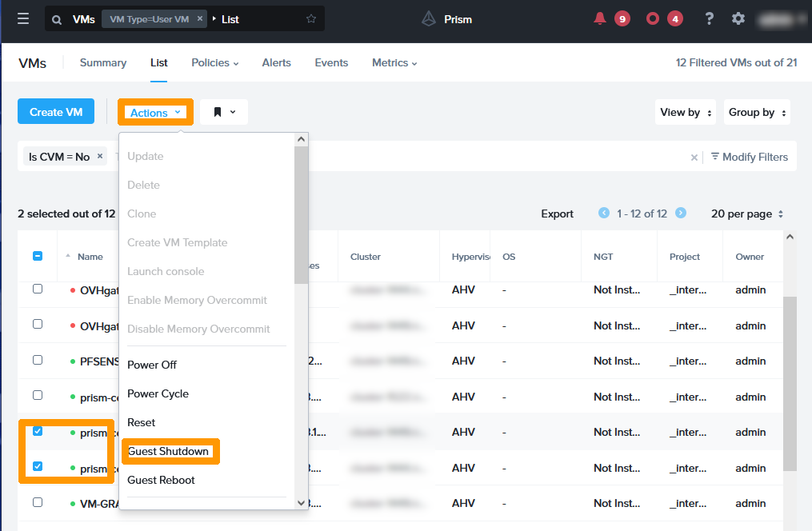Click the Actions menu scrollbar
812x531 pixels.
(301, 216)
